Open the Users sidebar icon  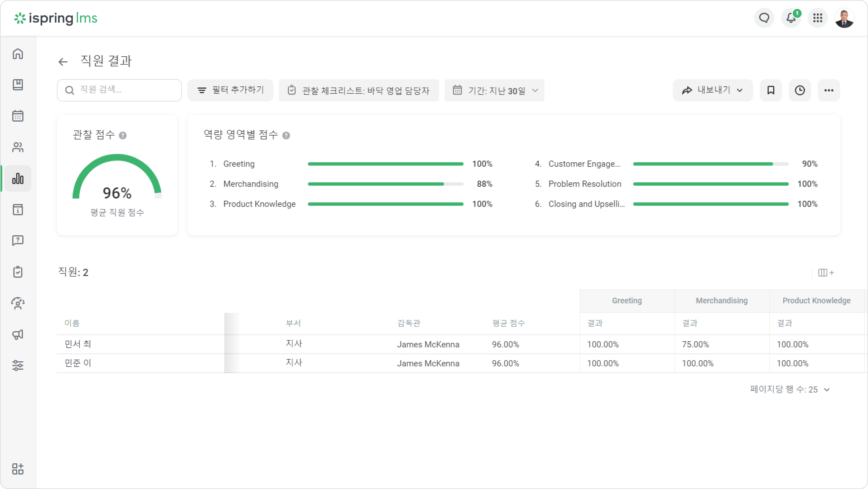coord(18,147)
